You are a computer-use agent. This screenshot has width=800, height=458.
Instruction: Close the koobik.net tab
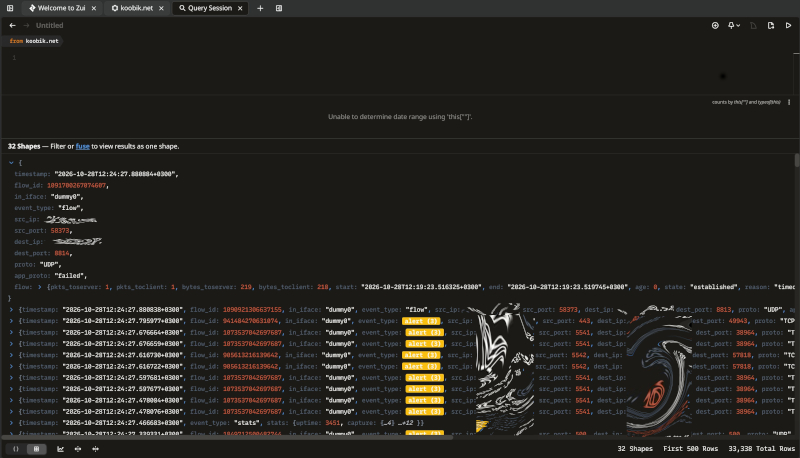(161, 8)
